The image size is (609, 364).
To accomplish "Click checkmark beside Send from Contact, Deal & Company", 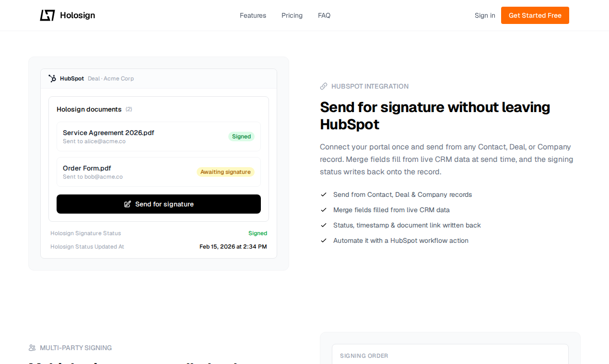I will [x=324, y=194].
